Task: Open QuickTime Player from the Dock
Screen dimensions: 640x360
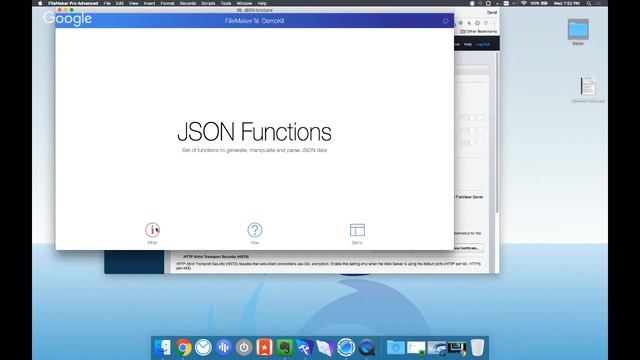Action: [x=366, y=347]
